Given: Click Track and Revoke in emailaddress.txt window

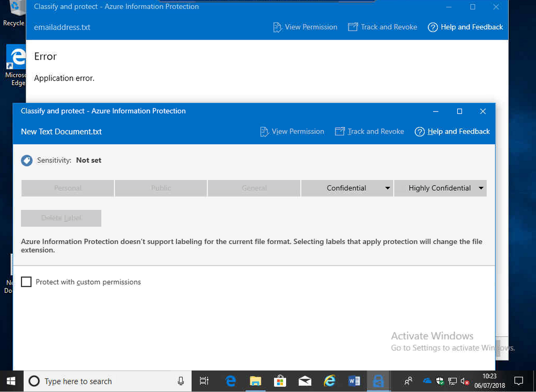Looking at the screenshot, I should pos(382,27).
